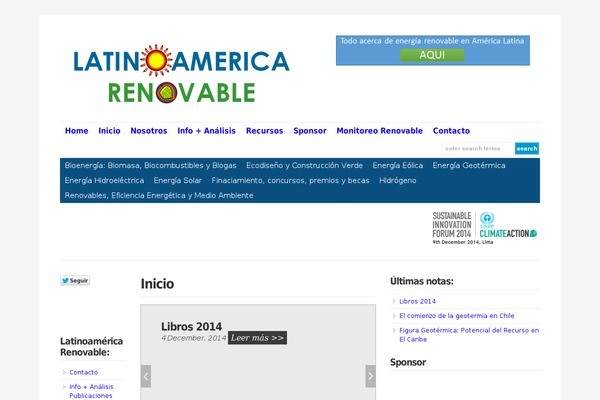Open the Energía Solar category
The width and height of the screenshot is (600, 400).
coord(178,180)
